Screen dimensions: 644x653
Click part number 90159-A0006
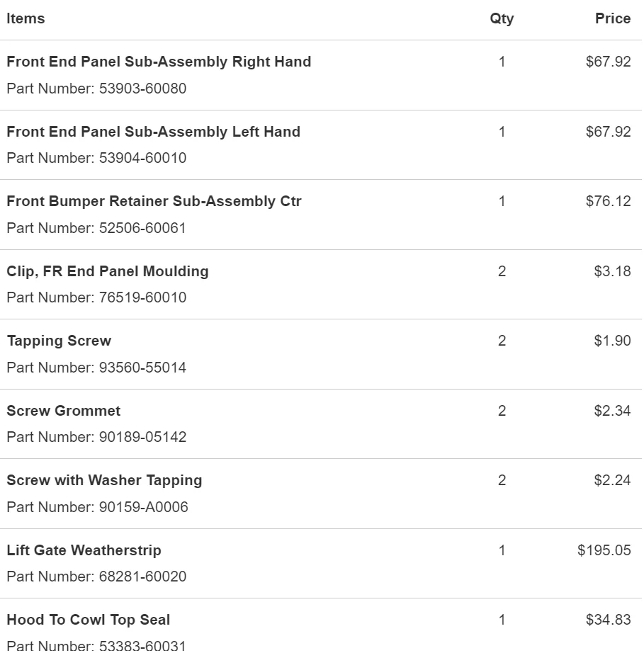pos(143,507)
